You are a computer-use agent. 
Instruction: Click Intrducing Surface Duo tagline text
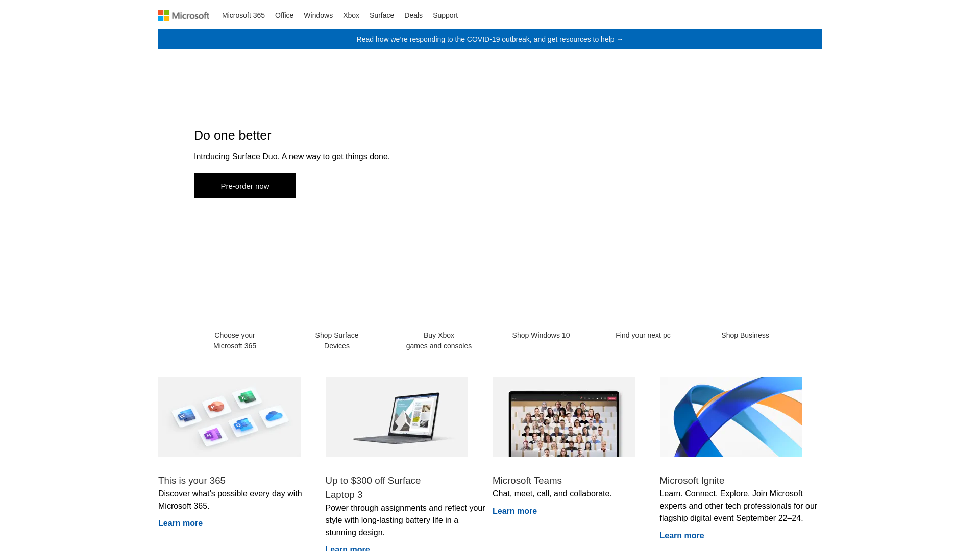point(292,157)
